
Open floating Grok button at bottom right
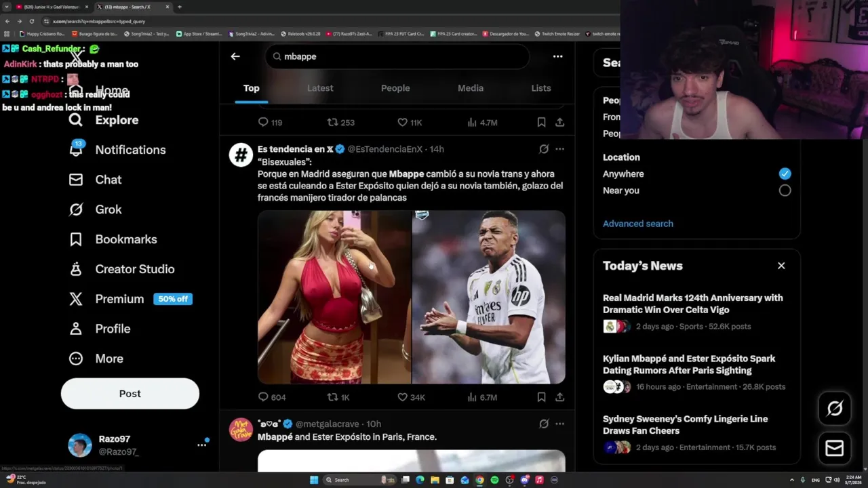coord(835,408)
